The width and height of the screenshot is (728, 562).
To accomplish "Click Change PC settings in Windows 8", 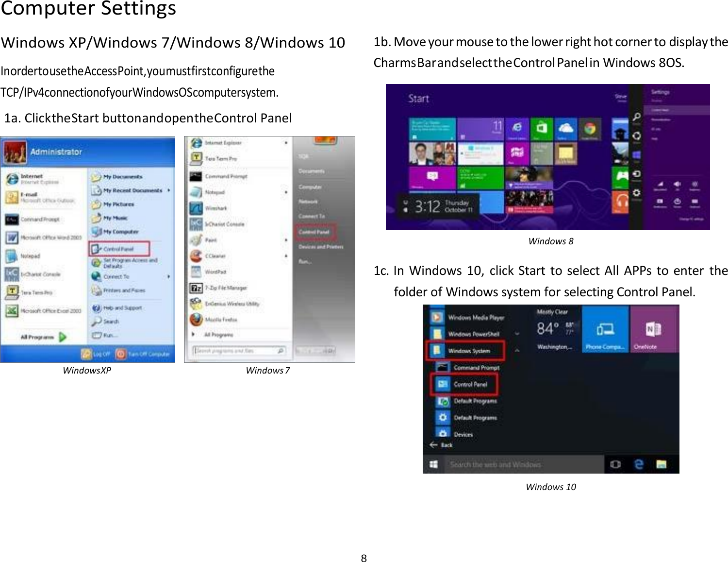I will (x=692, y=219).
